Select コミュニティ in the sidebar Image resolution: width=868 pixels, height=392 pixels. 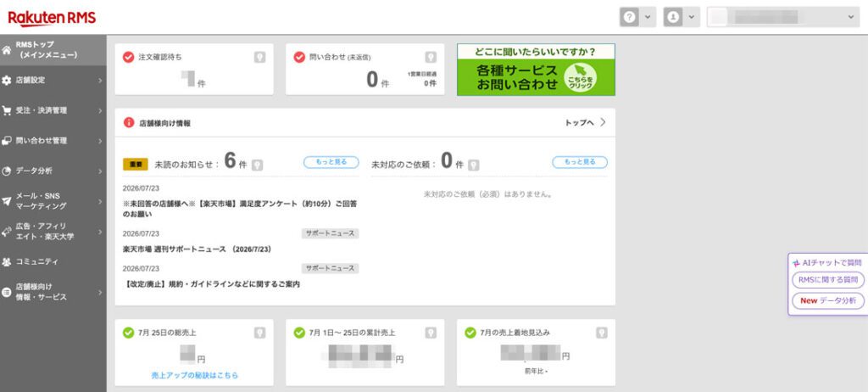tap(53, 261)
